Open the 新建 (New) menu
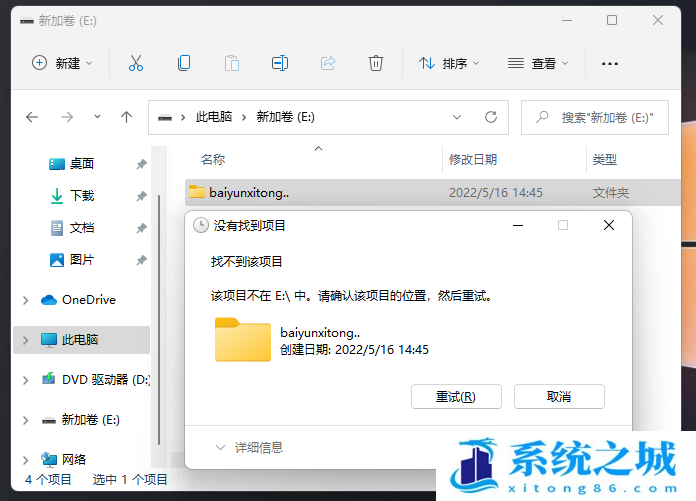Screen dimensions: 696x501 pos(62,63)
